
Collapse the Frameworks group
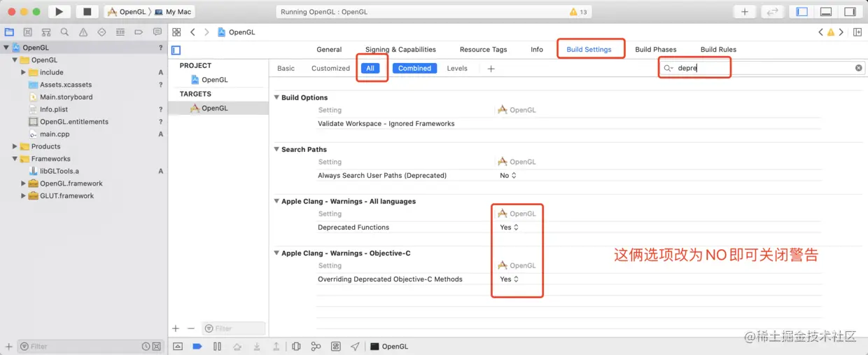pos(15,159)
